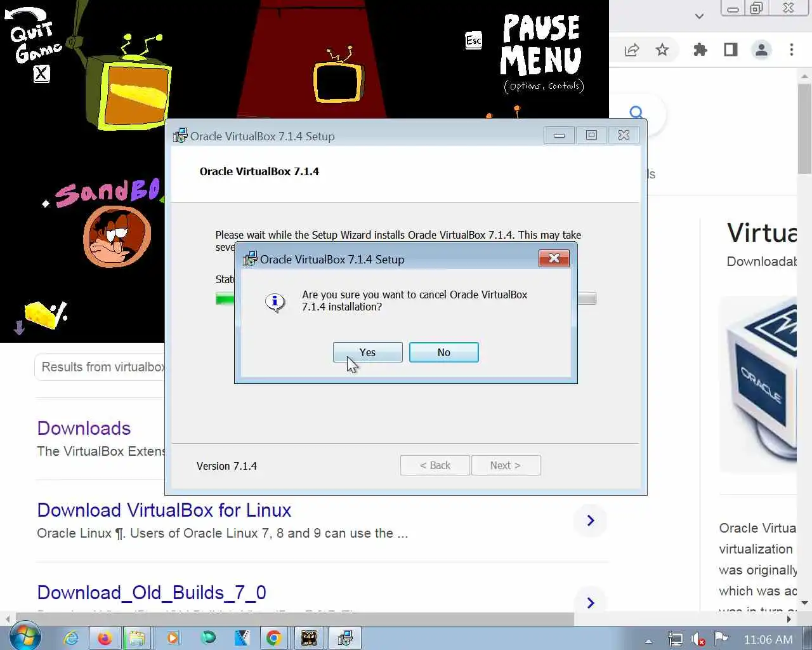Click the Quit Game X icon
The width and height of the screenshot is (812, 650).
pos(41,74)
